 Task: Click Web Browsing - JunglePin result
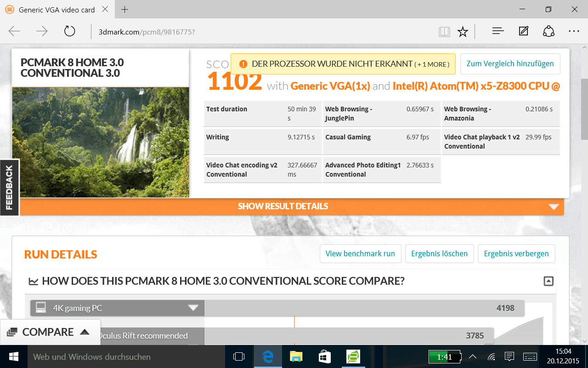[x=382, y=114]
